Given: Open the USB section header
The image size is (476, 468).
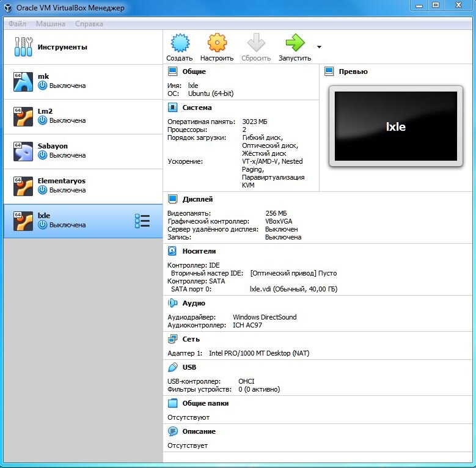Looking at the screenshot, I should (189, 367).
